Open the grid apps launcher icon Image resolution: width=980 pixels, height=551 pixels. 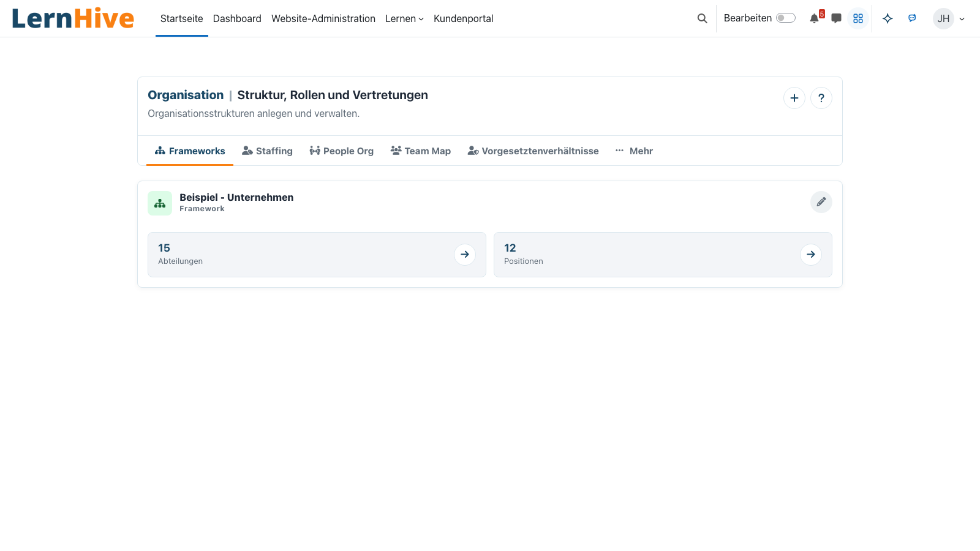click(x=858, y=18)
